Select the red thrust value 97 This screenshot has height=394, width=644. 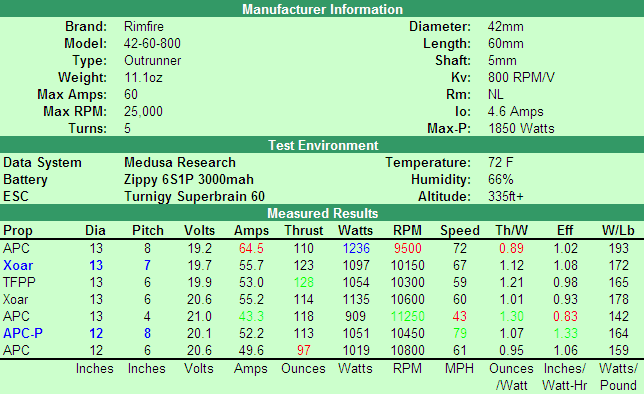304,350
